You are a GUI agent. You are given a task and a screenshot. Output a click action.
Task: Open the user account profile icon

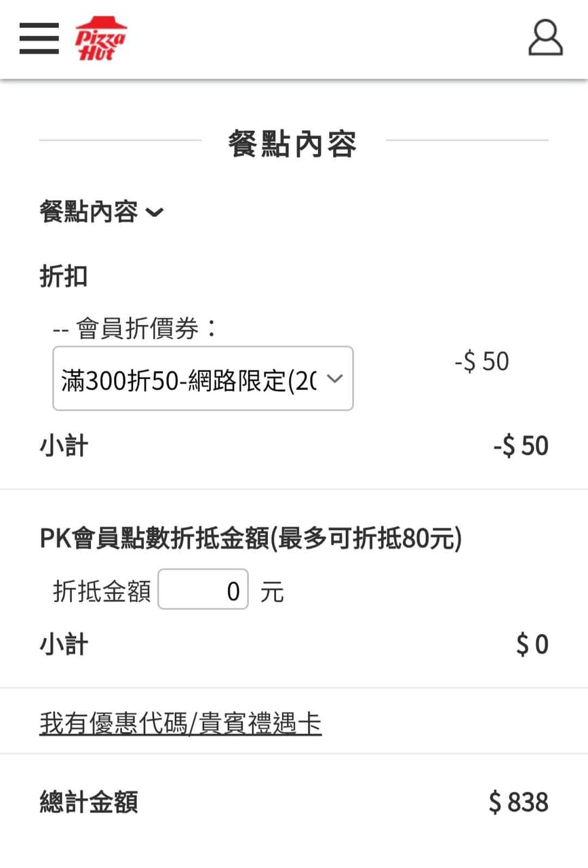[545, 37]
